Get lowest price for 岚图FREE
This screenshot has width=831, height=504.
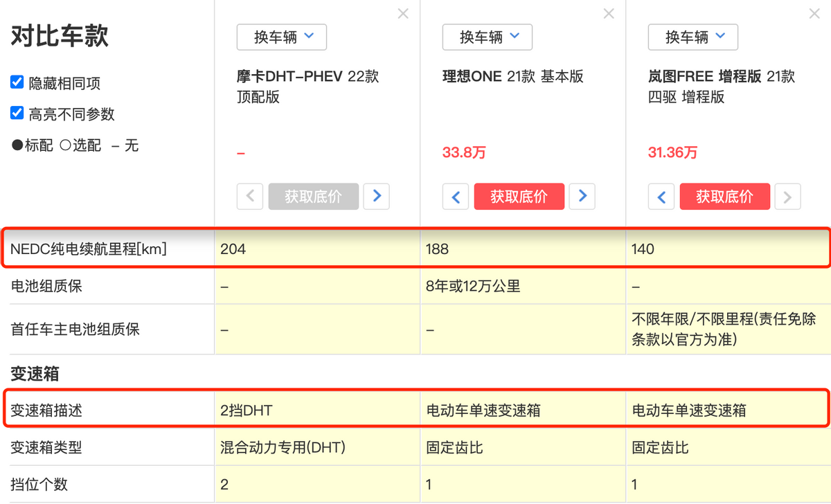click(725, 197)
